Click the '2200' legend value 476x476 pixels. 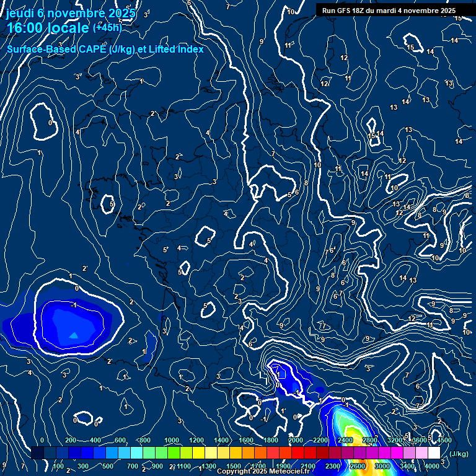pos(320,440)
